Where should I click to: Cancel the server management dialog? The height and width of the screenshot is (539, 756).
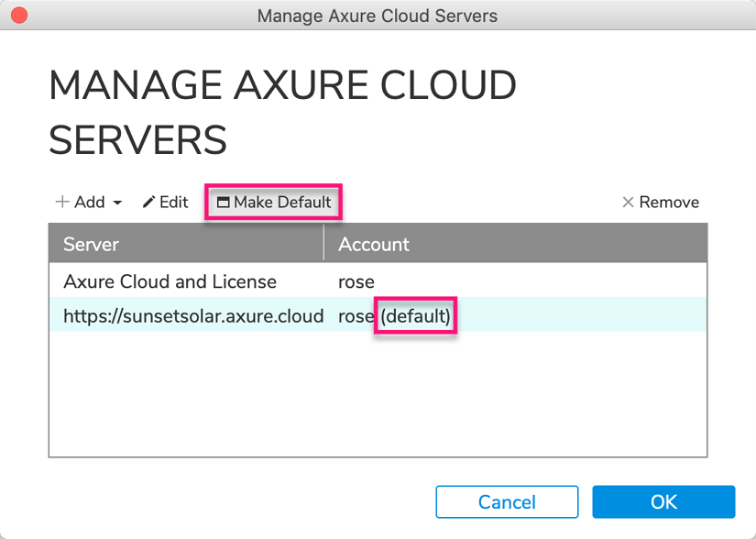point(507,502)
